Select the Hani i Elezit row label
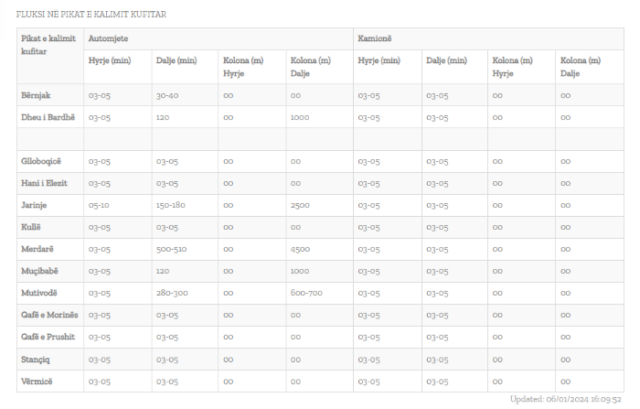Viewport: 640px width, 409px height. (44, 183)
